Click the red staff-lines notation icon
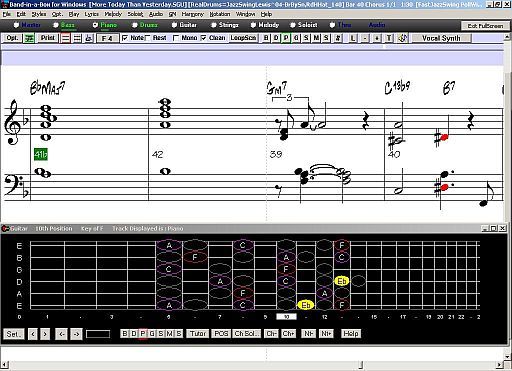Viewport: 512px width, 371px height. (x=66, y=38)
